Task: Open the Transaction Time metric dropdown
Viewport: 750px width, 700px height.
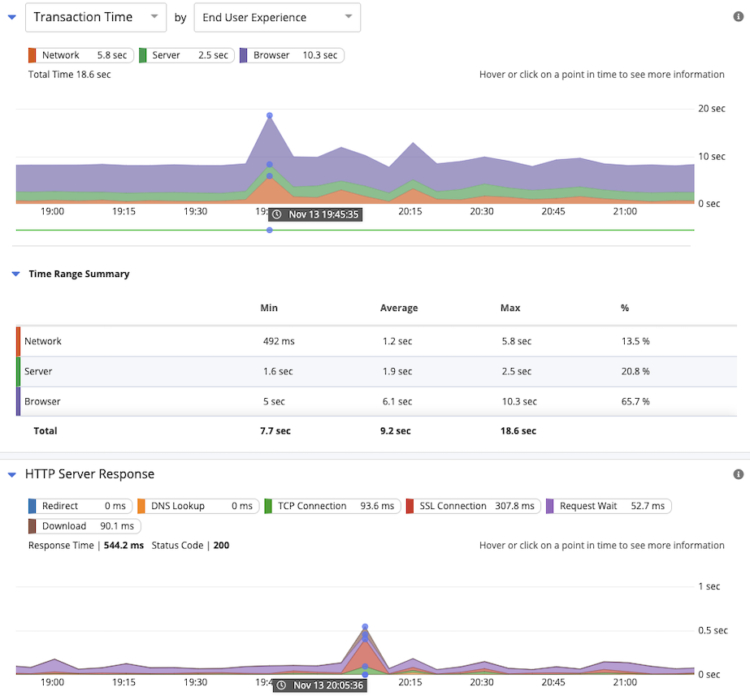Action: coord(96,17)
